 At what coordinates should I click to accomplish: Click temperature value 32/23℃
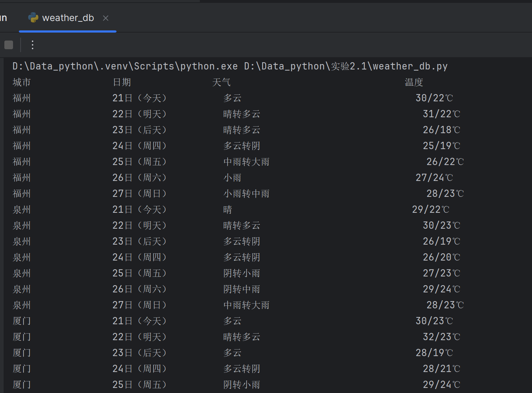(442, 337)
